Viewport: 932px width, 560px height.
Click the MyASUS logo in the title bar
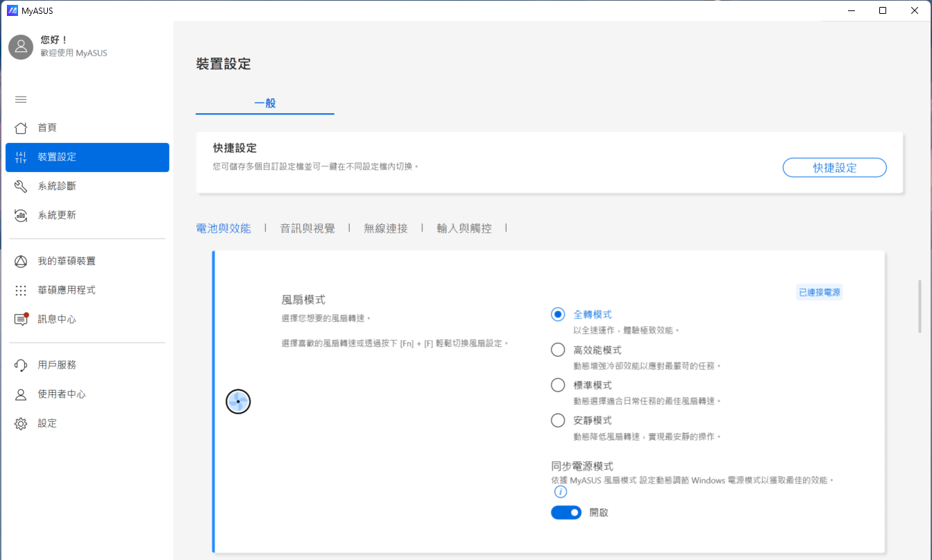(12, 10)
